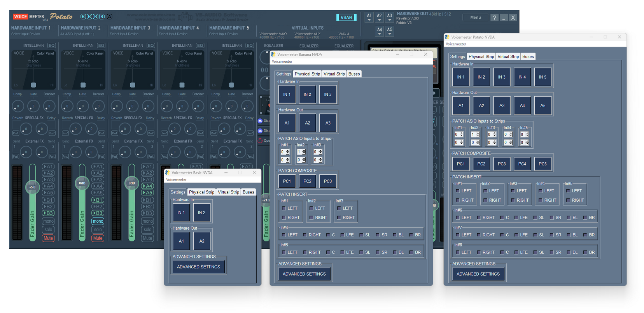Route Hardware Input 1 to B3 bus
The height and width of the screenshot is (313, 644).
tap(48, 213)
